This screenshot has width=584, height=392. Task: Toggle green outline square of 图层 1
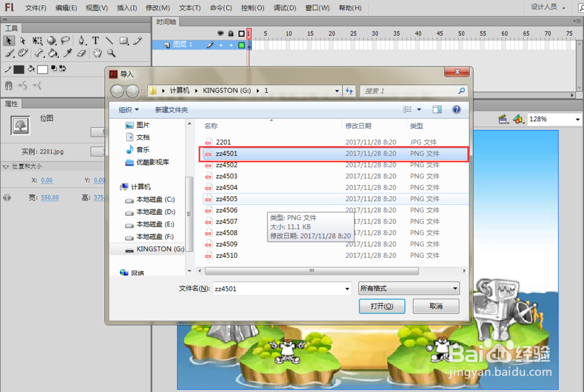pos(241,45)
